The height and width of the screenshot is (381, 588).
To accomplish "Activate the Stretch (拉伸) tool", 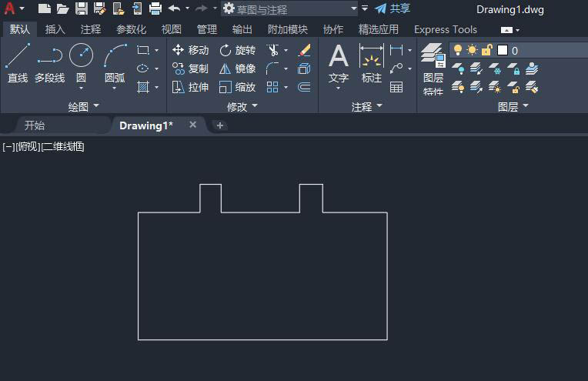I will [x=190, y=87].
